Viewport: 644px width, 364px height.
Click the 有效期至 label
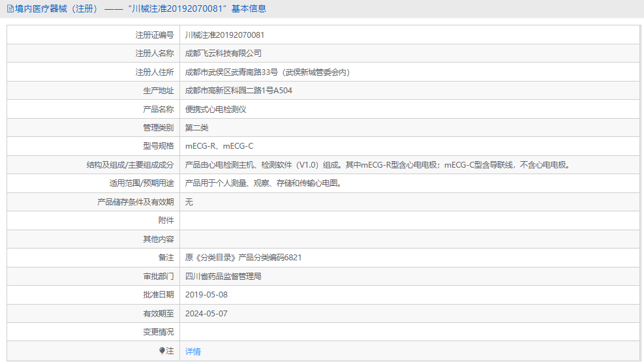coord(158,314)
